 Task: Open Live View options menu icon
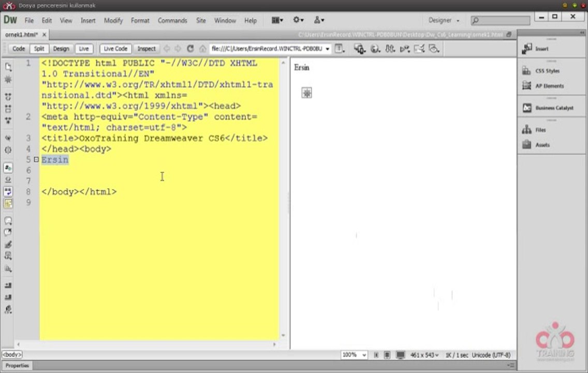pyautogui.click(x=340, y=49)
